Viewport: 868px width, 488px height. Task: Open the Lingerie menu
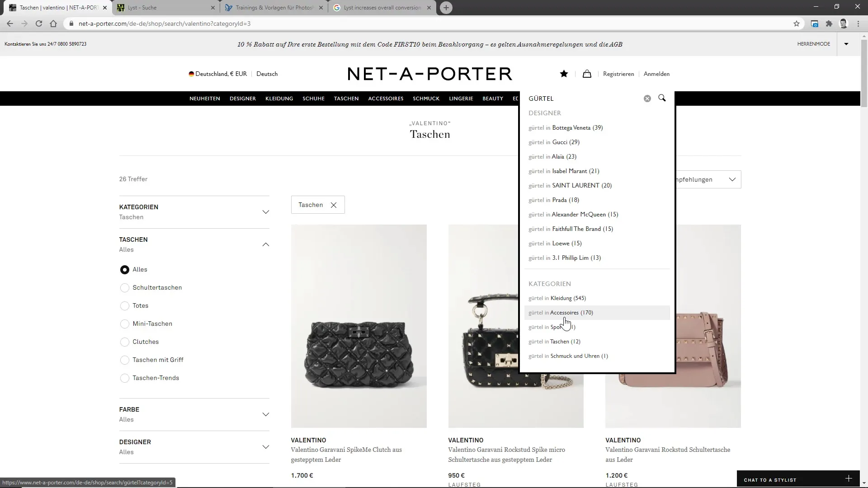(461, 99)
